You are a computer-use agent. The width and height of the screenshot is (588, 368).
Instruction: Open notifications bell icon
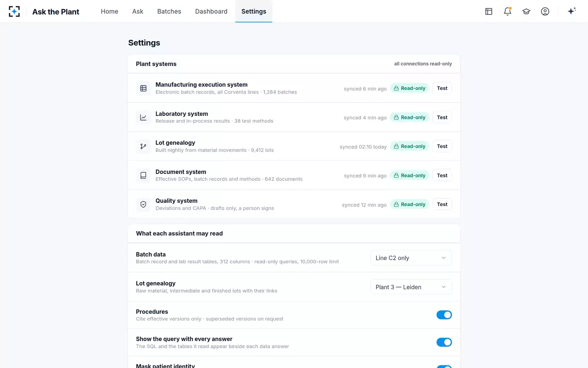tap(508, 11)
